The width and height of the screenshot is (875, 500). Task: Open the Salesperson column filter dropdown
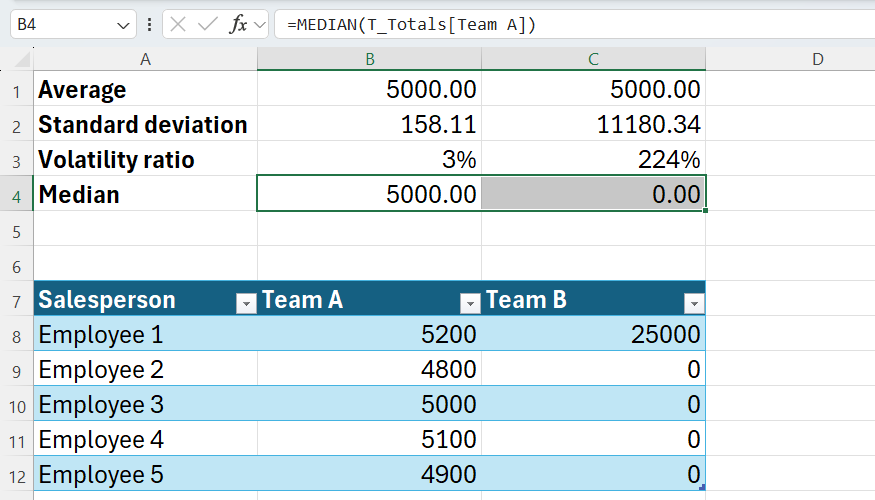click(x=245, y=304)
